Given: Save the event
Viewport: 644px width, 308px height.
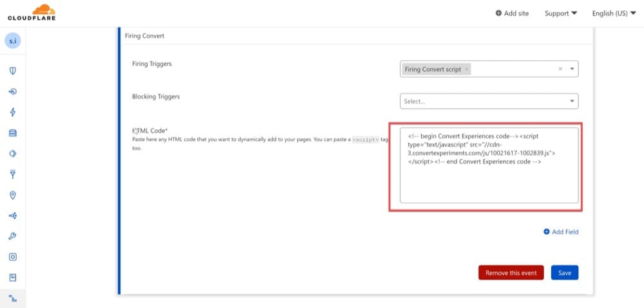Looking at the screenshot, I should 565,273.
